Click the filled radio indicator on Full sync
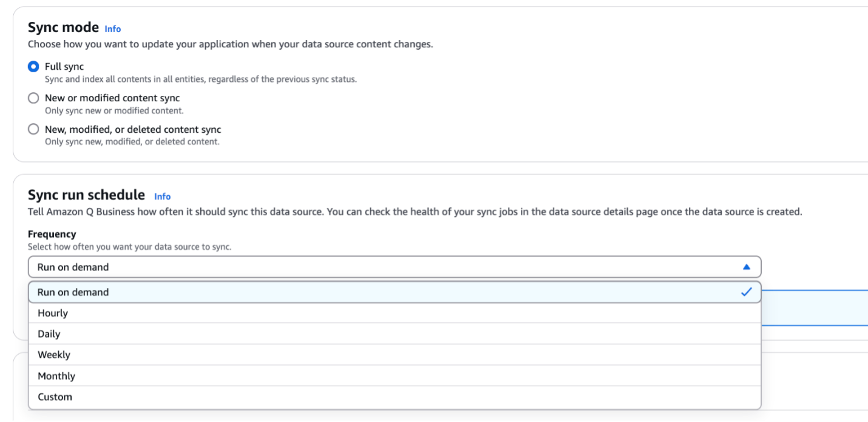Viewport: 868px width, 422px height. click(33, 66)
